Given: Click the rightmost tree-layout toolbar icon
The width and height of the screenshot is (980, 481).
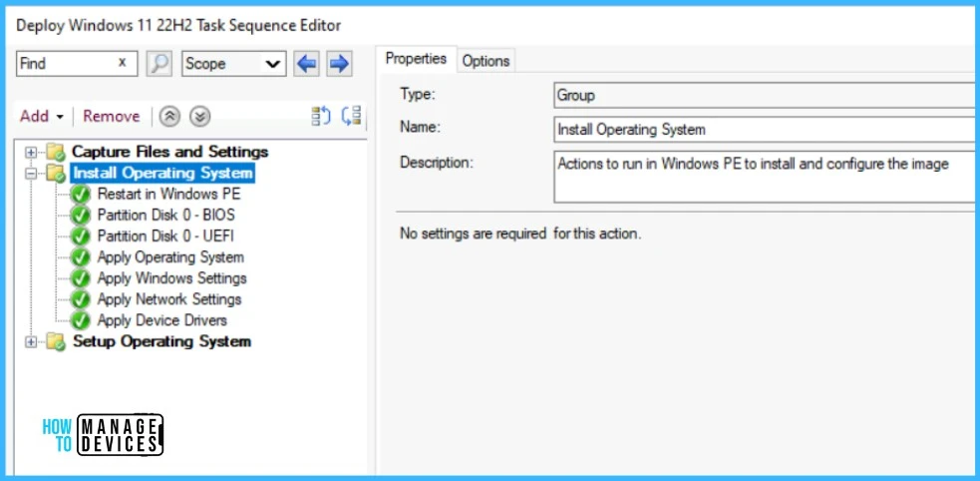Looking at the screenshot, I should point(351,117).
